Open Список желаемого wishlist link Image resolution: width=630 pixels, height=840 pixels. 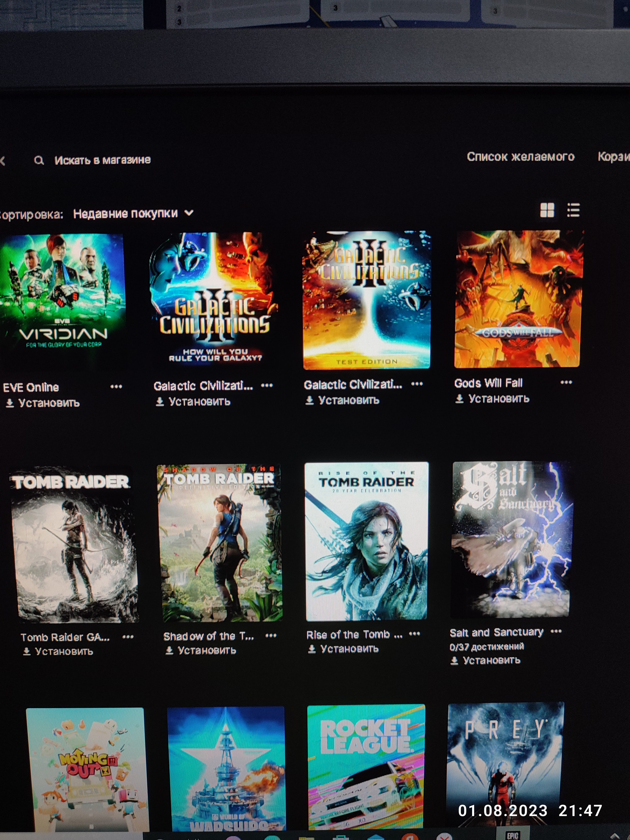520,156
